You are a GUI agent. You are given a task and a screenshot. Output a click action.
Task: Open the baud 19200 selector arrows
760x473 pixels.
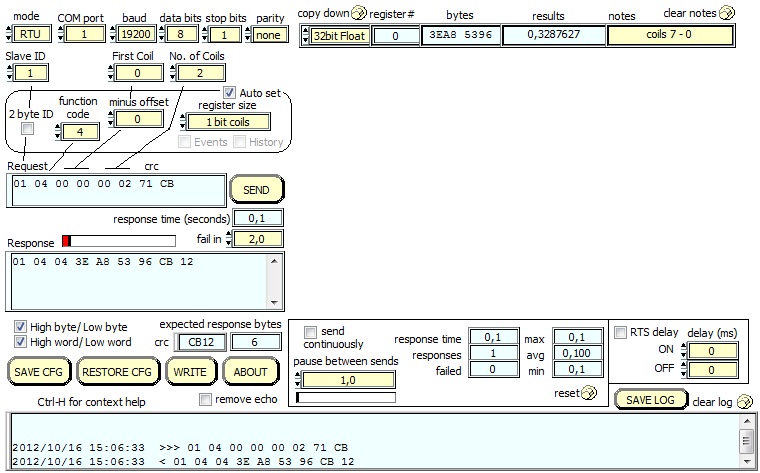[x=113, y=34]
